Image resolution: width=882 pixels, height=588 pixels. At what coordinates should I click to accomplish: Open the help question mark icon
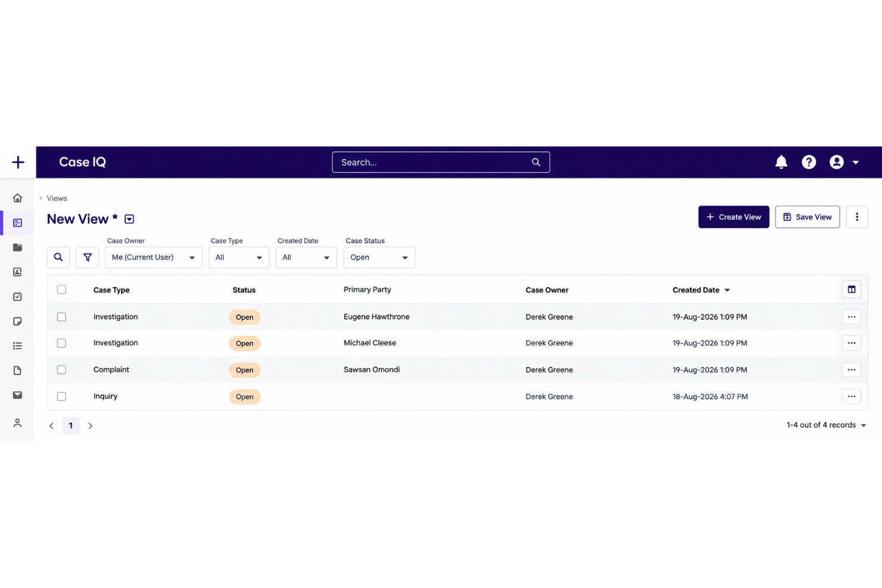(809, 162)
